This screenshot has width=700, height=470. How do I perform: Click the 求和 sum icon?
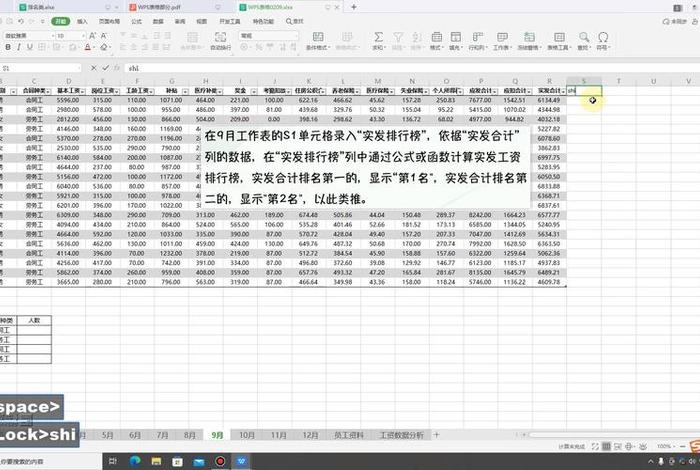tap(378, 41)
